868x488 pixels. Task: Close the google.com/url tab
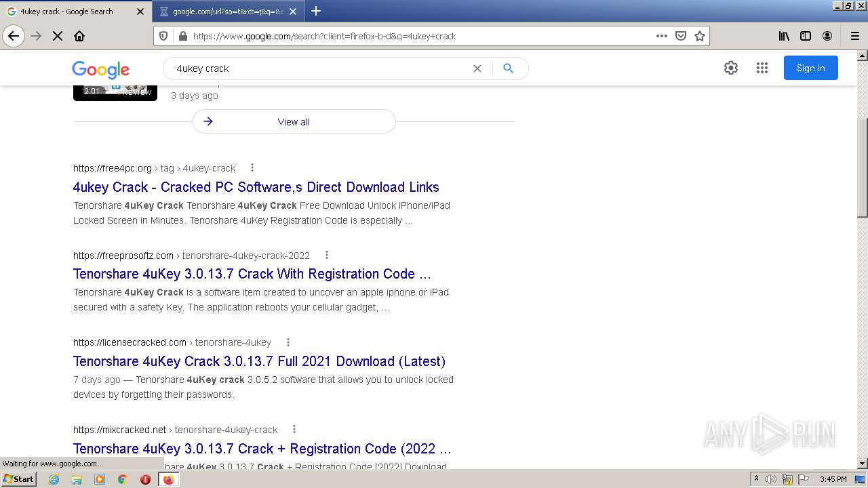[293, 12]
